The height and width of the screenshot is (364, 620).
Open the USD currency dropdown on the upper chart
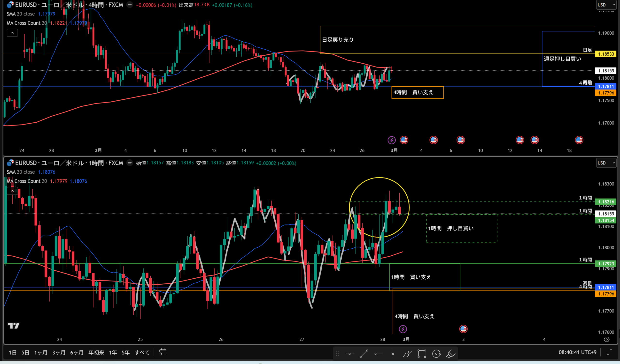pos(606,5)
